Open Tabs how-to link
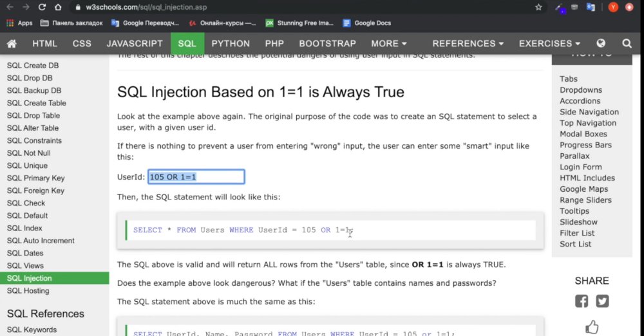Image resolution: width=644 pixels, height=336 pixels. click(x=569, y=79)
